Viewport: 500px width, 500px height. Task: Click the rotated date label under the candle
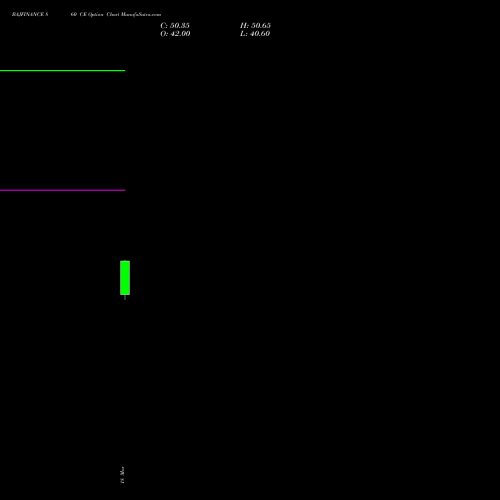pos(122,475)
